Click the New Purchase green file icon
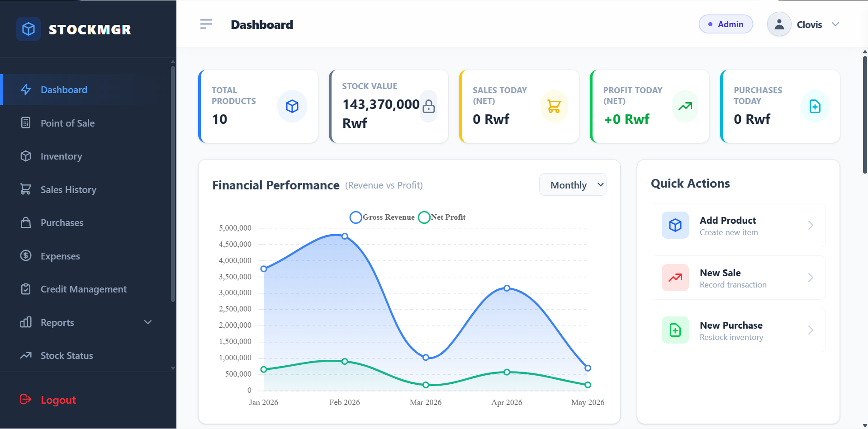This screenshot has width=868, height=429. click(675, 330)
